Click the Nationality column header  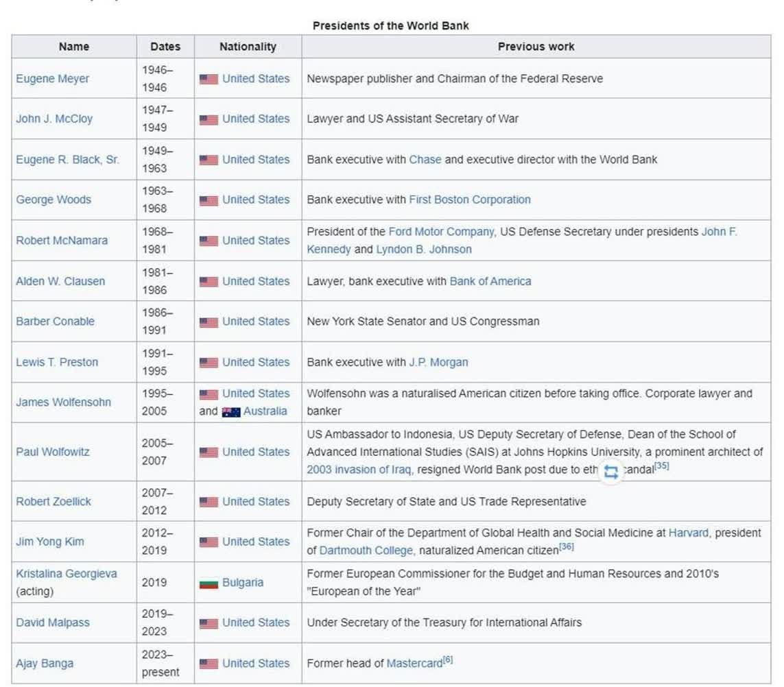[x=248, y=47]
